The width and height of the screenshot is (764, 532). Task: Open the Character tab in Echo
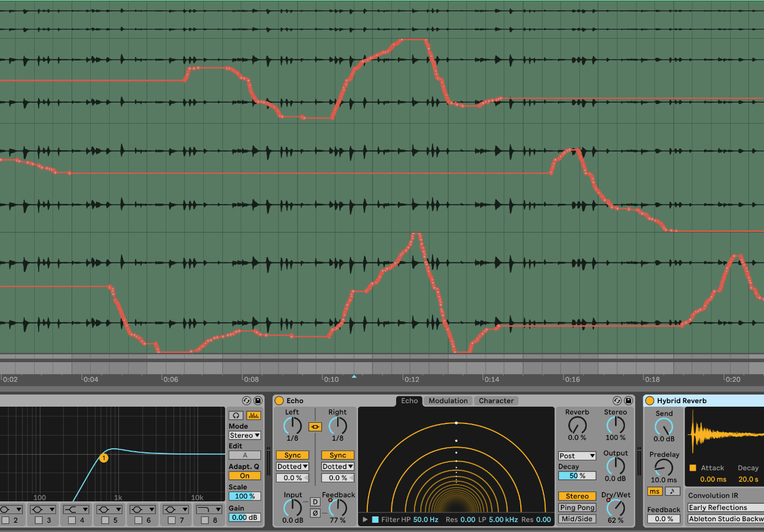[497, 400]
